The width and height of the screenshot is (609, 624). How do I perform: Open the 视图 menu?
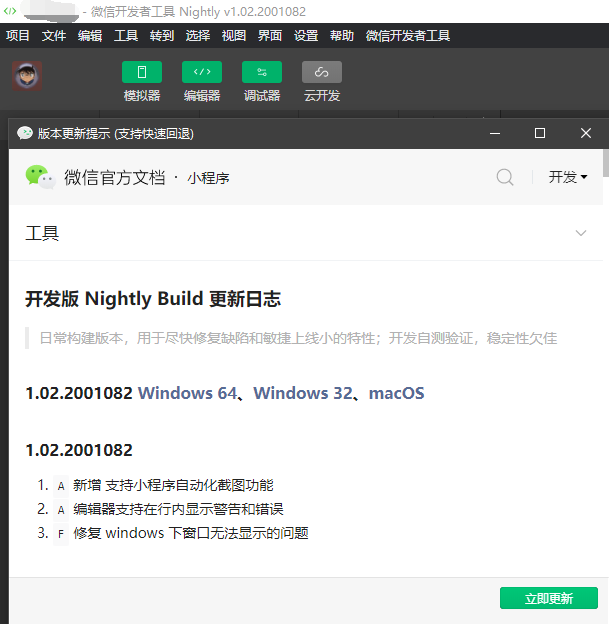pyautogui.click(x=234, y=36)
